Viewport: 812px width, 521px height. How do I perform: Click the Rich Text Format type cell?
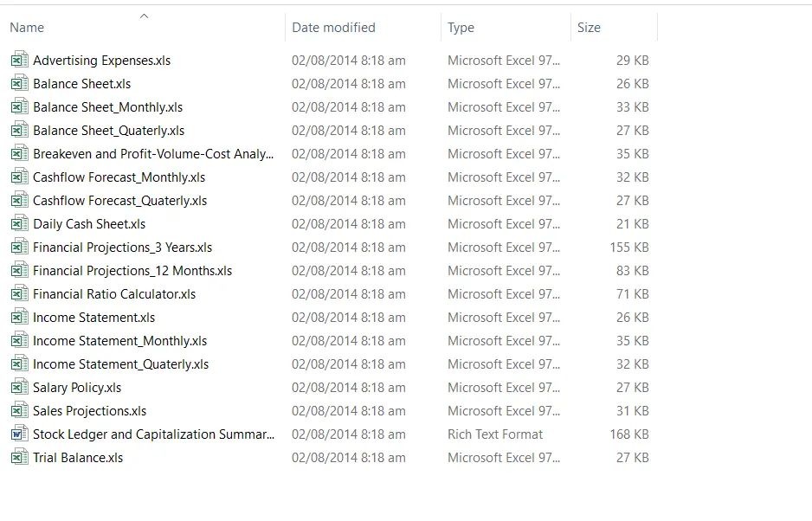[x=495, y=434]
